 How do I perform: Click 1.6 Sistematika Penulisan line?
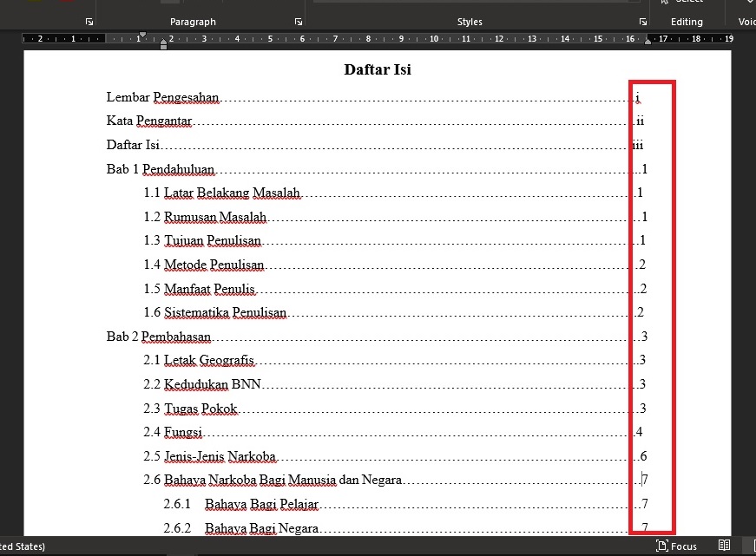tap(393, 312)
